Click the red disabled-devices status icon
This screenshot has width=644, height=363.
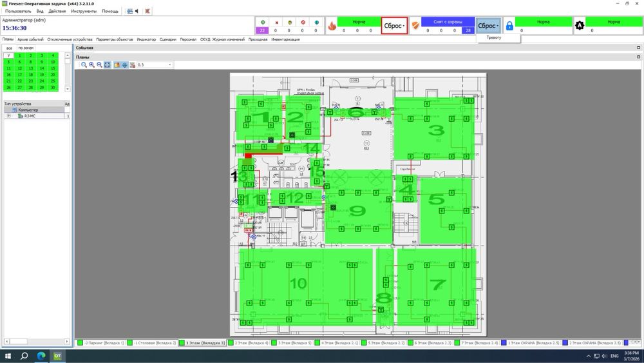tap(303, 22)
